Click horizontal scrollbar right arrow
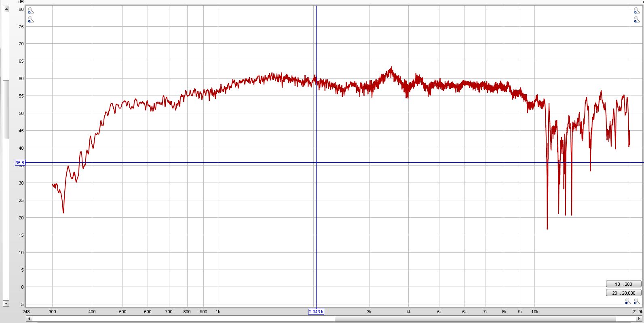This screenshot has width=644, height=323. click(639, 319)
